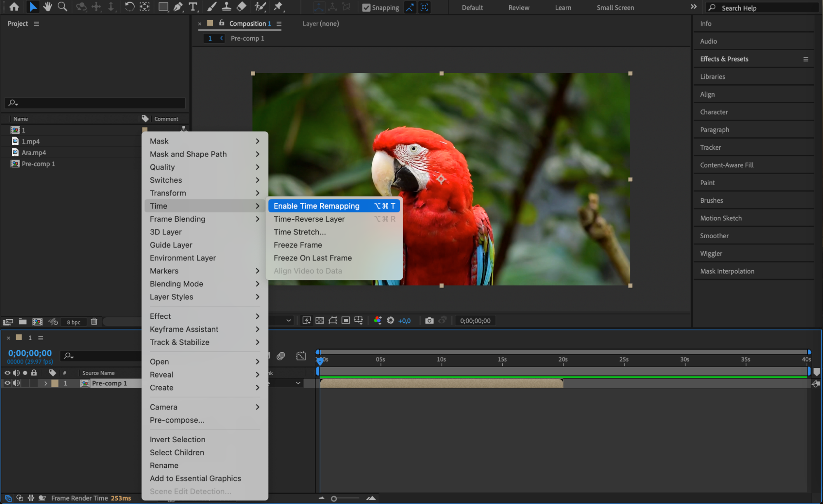Select the Zoom tool in toolbar
This screenshot has height=504, width=823.
(62, 7)
